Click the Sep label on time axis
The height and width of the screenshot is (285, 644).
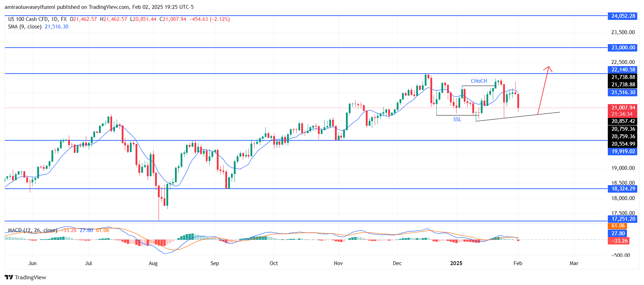(x=215, y=263)
